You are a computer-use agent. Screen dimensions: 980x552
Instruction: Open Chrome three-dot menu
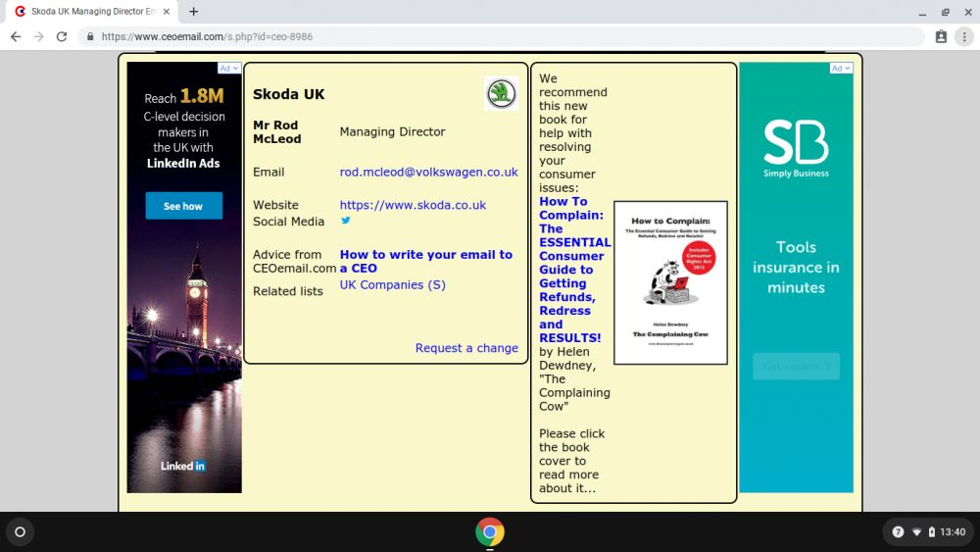(964, 37)
